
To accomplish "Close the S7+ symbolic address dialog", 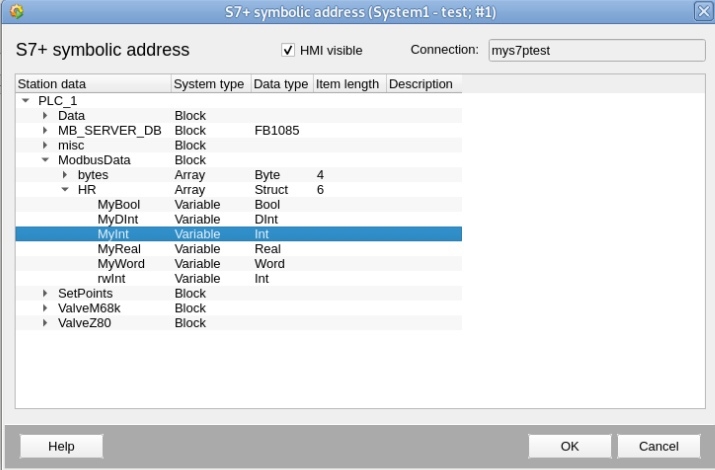I will coord(703,11).
